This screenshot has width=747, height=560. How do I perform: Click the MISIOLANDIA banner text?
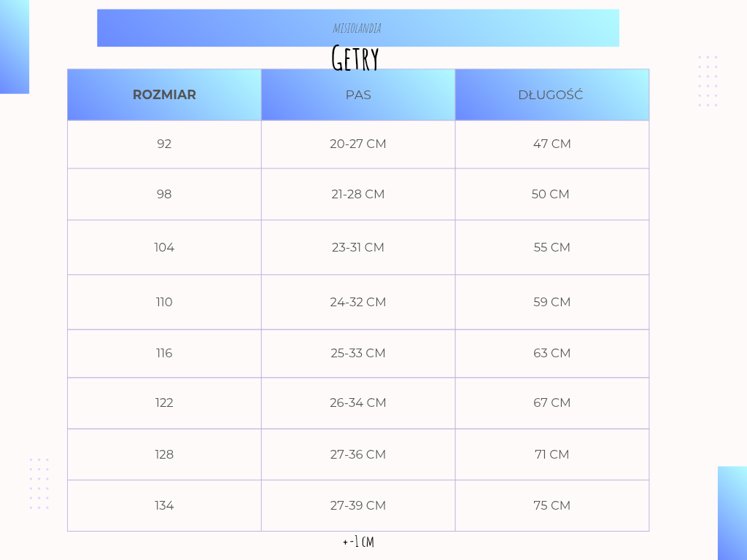point(357,28)
